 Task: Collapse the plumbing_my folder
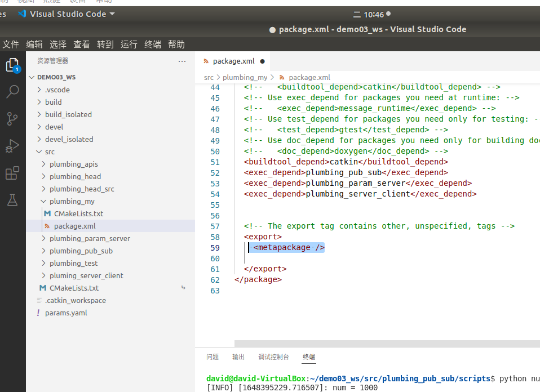(x=43, y=201)
